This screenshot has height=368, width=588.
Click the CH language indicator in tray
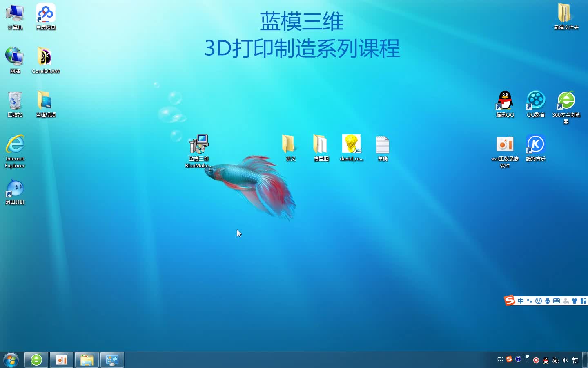[500, 359]
